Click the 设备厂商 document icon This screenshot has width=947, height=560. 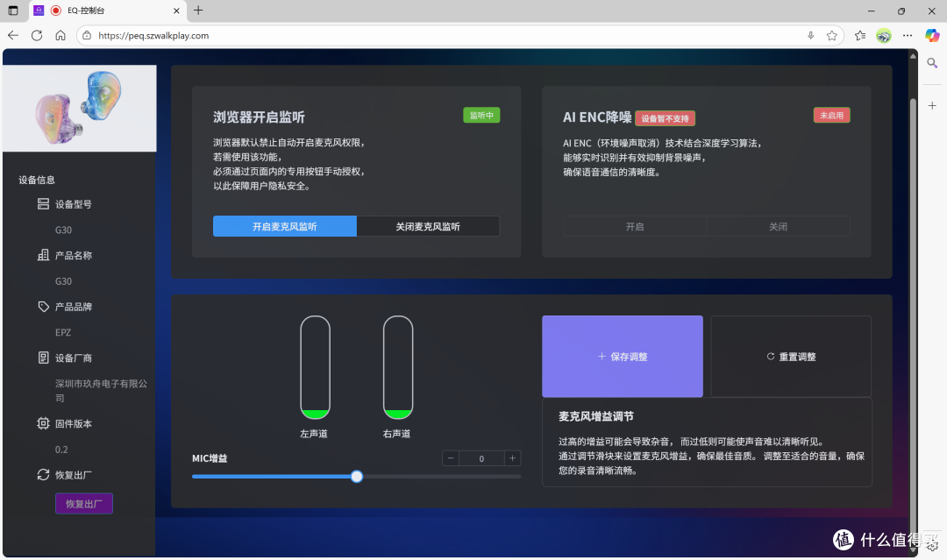pos(43,358)
